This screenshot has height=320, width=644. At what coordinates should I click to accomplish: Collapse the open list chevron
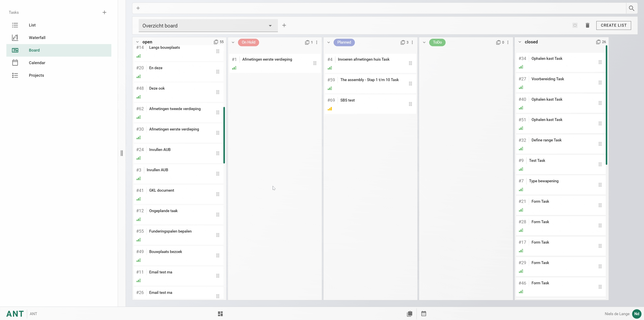tap(137, 42)
